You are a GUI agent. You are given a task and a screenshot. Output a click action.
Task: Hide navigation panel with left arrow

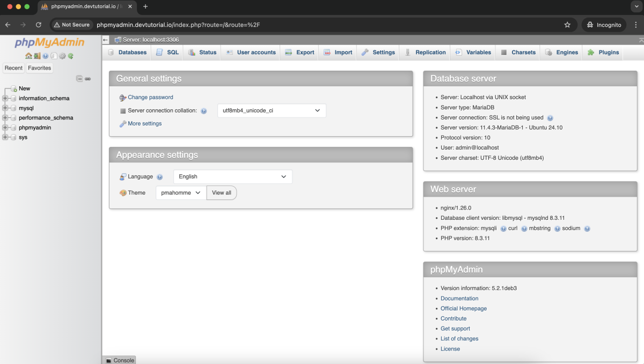tap(106, 40)
